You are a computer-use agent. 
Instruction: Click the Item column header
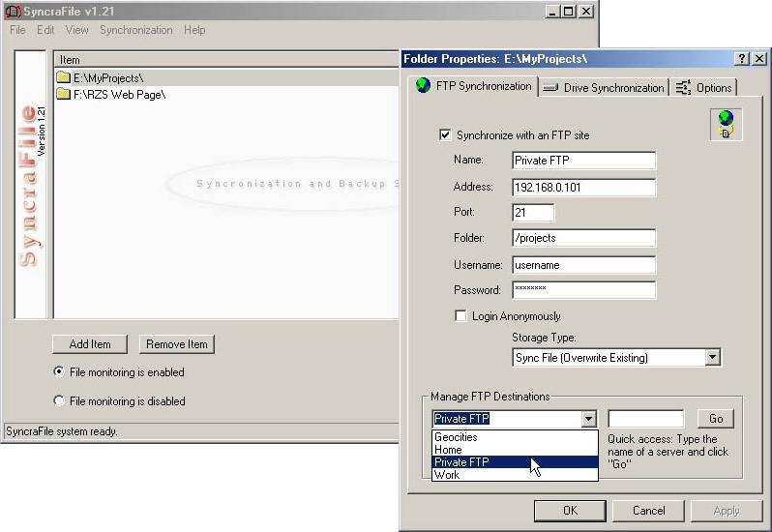(x=227, y=60)
